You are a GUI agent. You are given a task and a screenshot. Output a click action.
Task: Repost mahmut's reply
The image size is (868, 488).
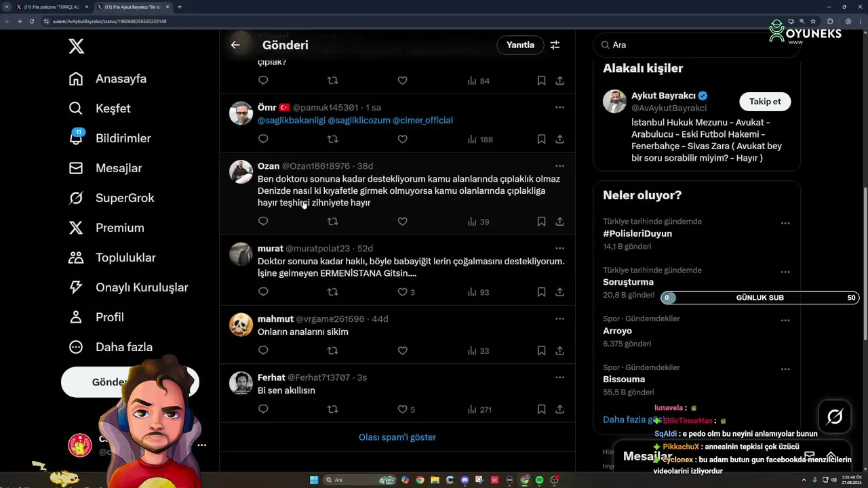[x=332, y=350]
